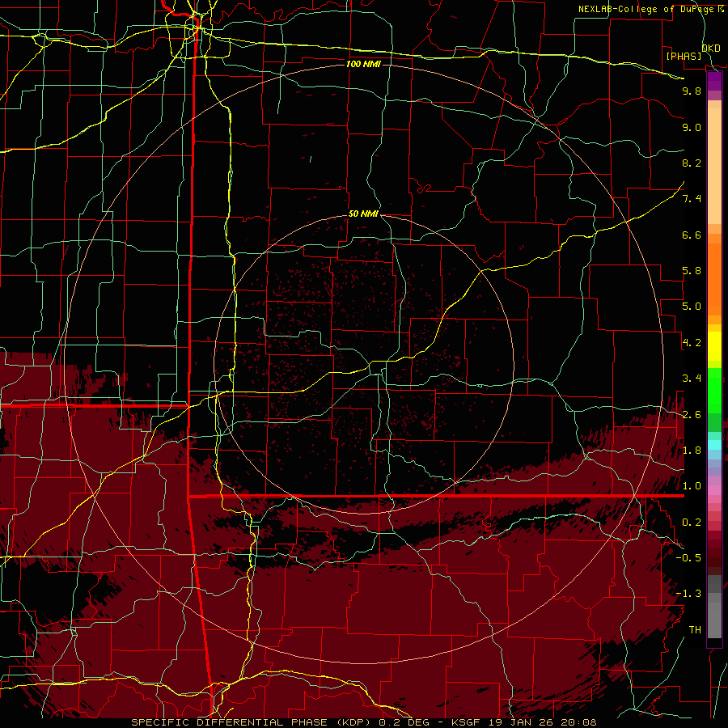
Task: Click the bright green band of the color scale
Action: (x=714, y=390)
